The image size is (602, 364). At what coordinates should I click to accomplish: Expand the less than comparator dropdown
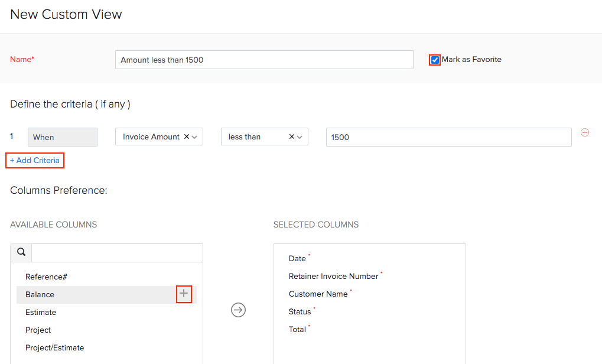300,137
